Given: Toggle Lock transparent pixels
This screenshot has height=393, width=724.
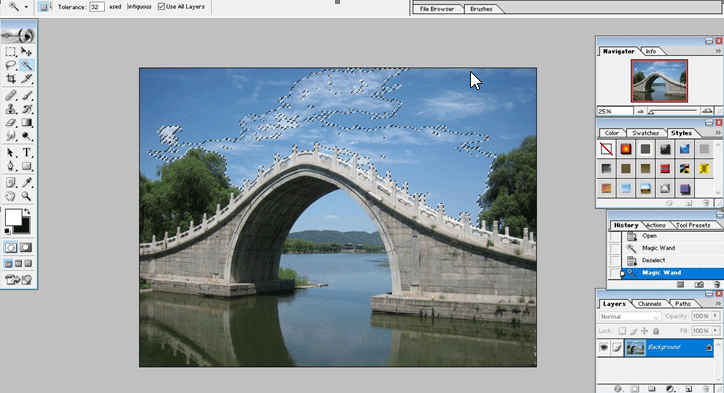Looking at the screenshot, I should click(x=622, y=331).
